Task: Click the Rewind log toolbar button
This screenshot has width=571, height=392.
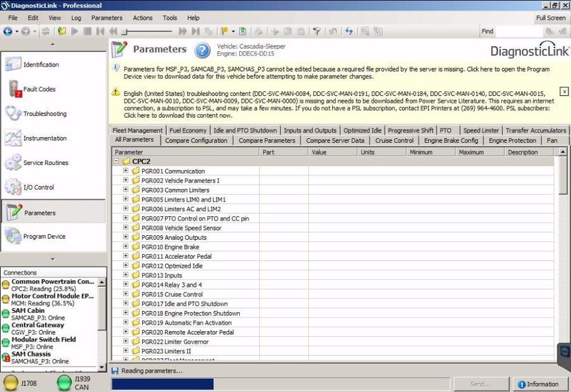Action: click(x=113, y=32)
